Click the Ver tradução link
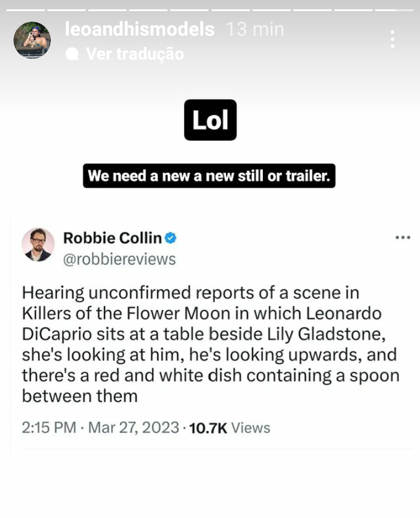Image resolution: width=420 pixels, height=518 pixels. click(134, 54)
